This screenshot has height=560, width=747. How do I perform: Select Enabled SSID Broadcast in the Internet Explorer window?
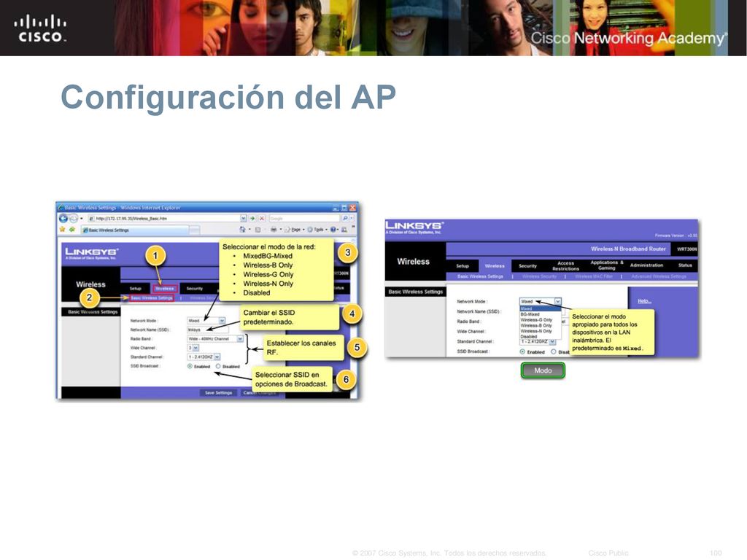(x=190, y=366)
